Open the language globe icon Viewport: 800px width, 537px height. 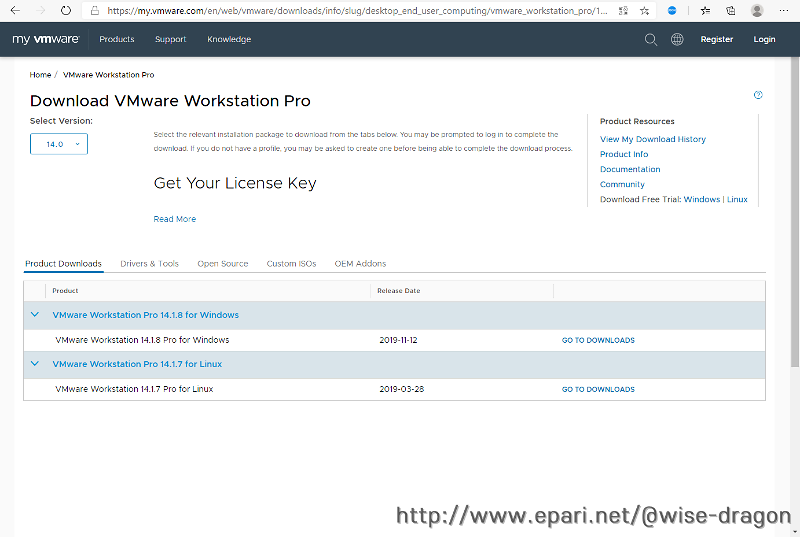pyautogui.click(x=677, y=39)
